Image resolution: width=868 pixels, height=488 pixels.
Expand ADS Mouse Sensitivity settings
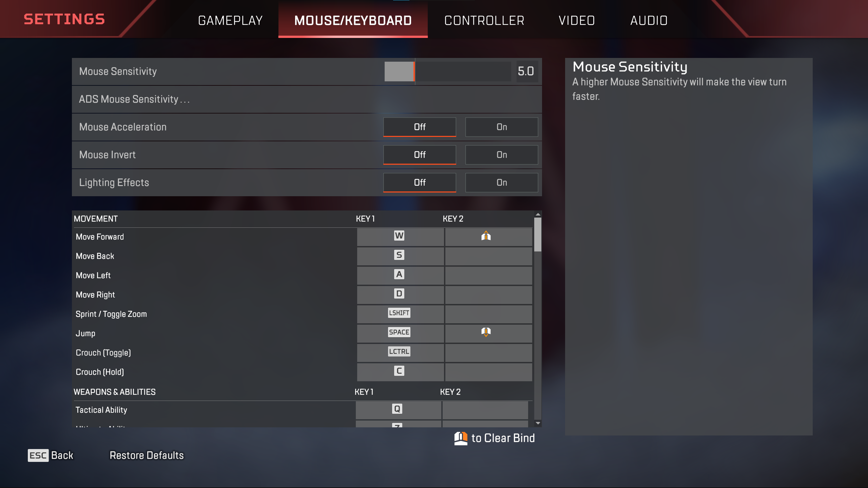point(306,99)
